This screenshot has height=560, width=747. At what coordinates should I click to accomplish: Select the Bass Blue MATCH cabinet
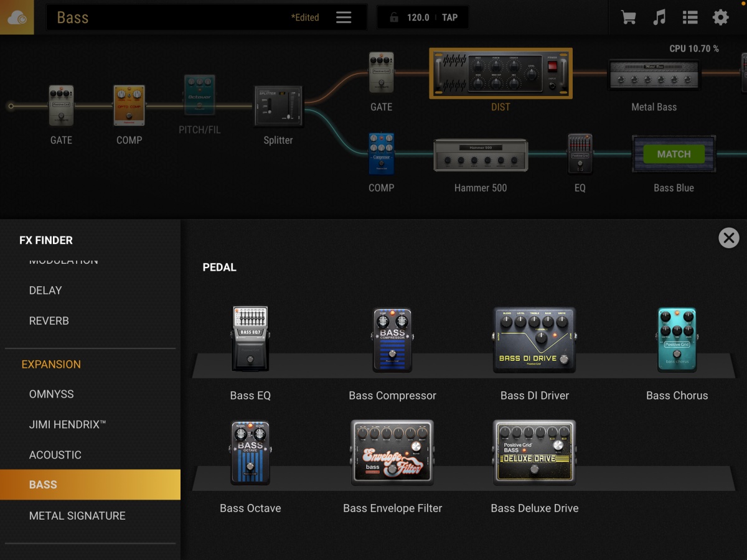[x=674, y=154]
